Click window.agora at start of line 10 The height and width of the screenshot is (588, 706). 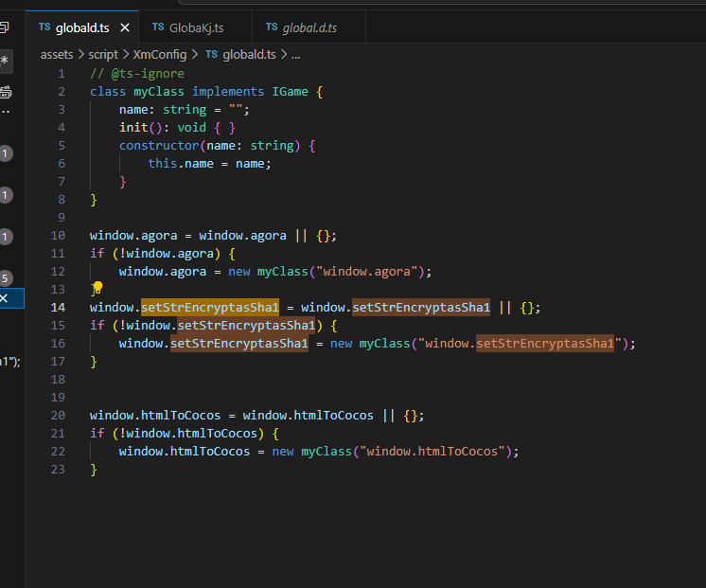[x=133, y=236]
